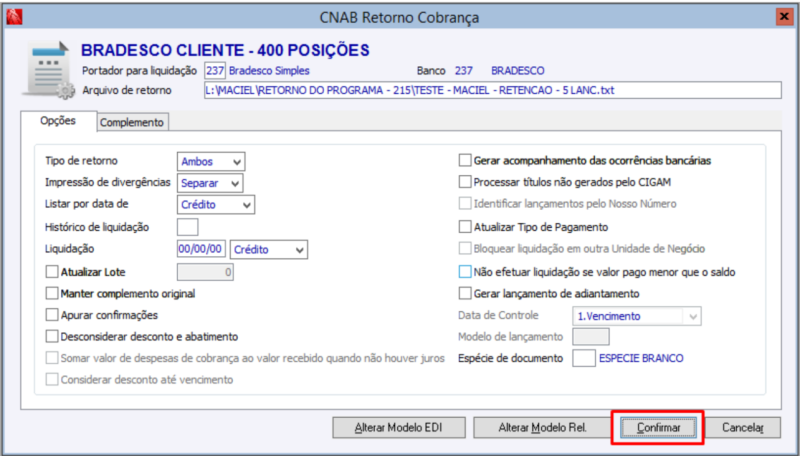Click the Banco code 237 value
The height and width of the screenshot is (456, 800).
[464, 70]
